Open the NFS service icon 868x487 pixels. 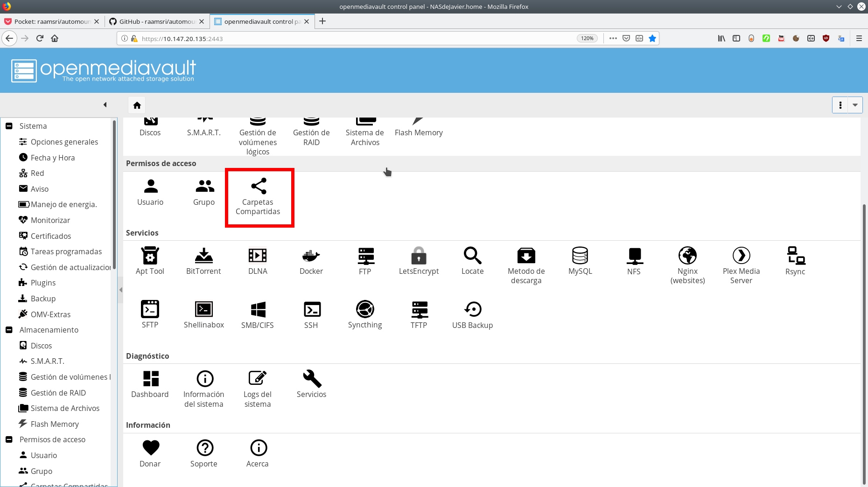[x=634, y=261]
